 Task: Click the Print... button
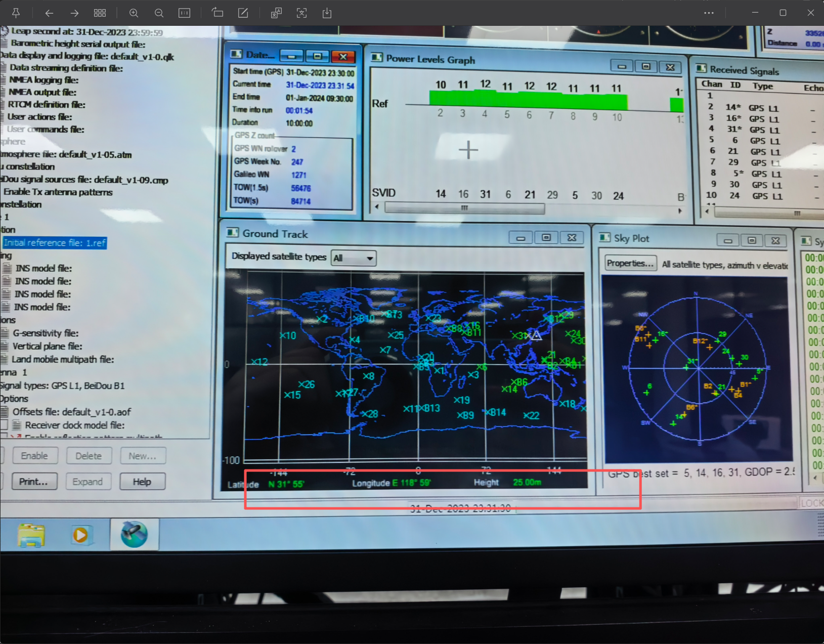[34, 482]
